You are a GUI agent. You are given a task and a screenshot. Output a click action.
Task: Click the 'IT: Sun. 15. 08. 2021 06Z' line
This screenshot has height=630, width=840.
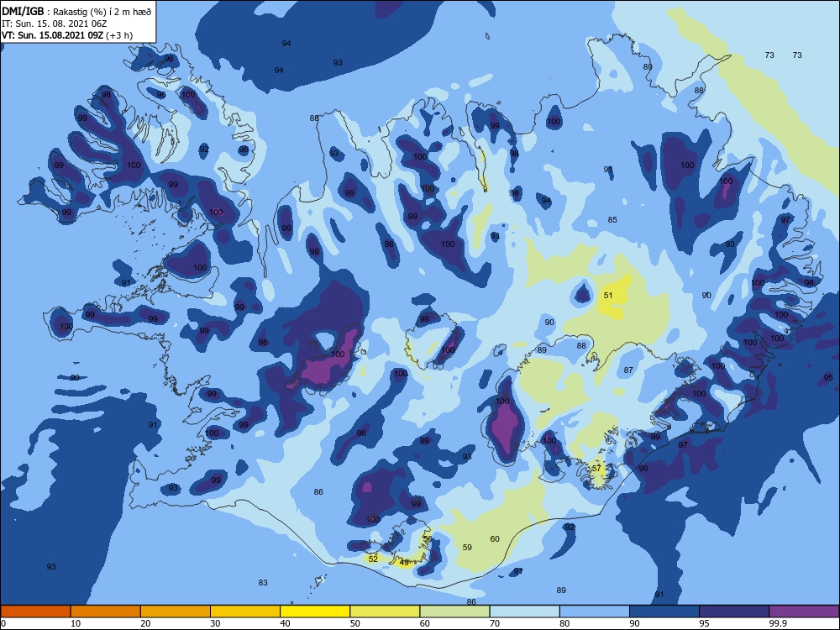(x=54, y=24)
